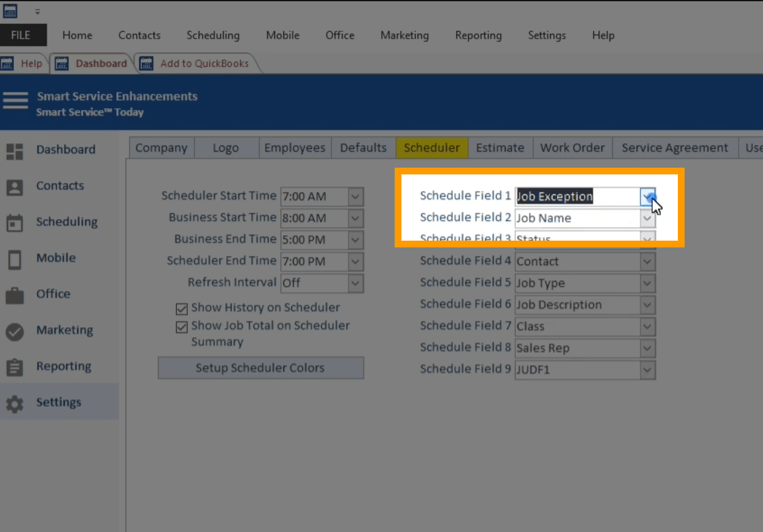The image size is (763, 532).
Task: Switch to the Service Agreement tab
Action: [x=675, y=148]
